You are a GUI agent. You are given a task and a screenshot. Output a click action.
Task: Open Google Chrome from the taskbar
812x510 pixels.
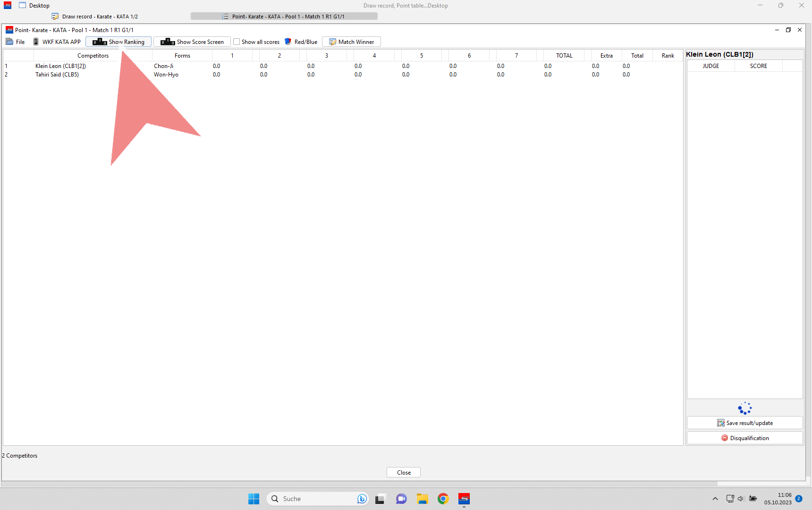point(443,499)
